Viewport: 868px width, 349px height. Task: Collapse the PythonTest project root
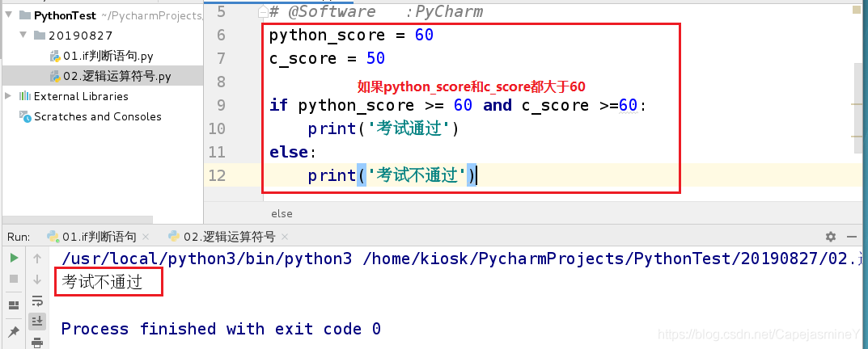click(x=9, y=15)
